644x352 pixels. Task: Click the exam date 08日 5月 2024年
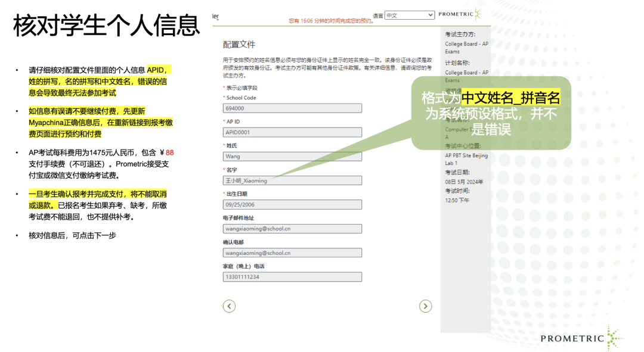pos(464,182)
